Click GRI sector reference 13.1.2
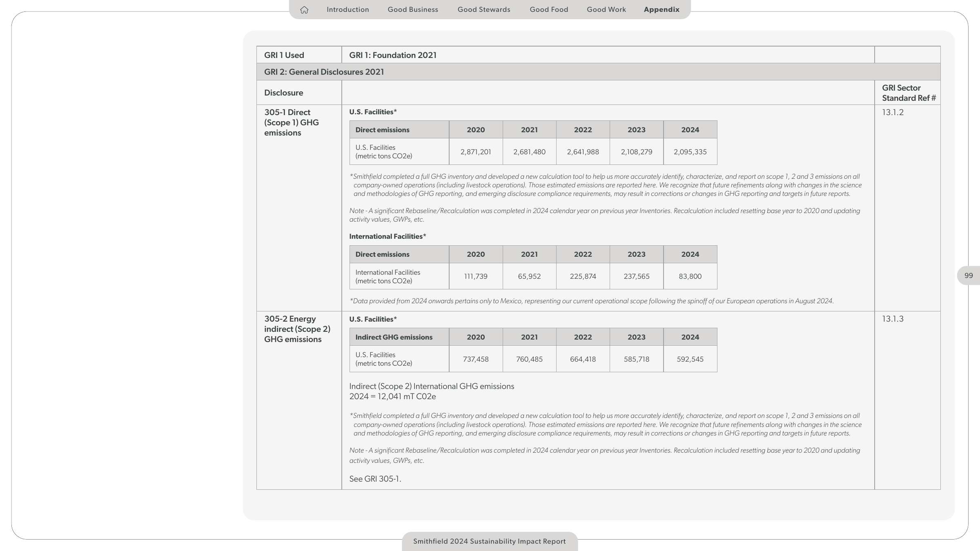This screenshot has width=980, height=551. pos(893,112)
